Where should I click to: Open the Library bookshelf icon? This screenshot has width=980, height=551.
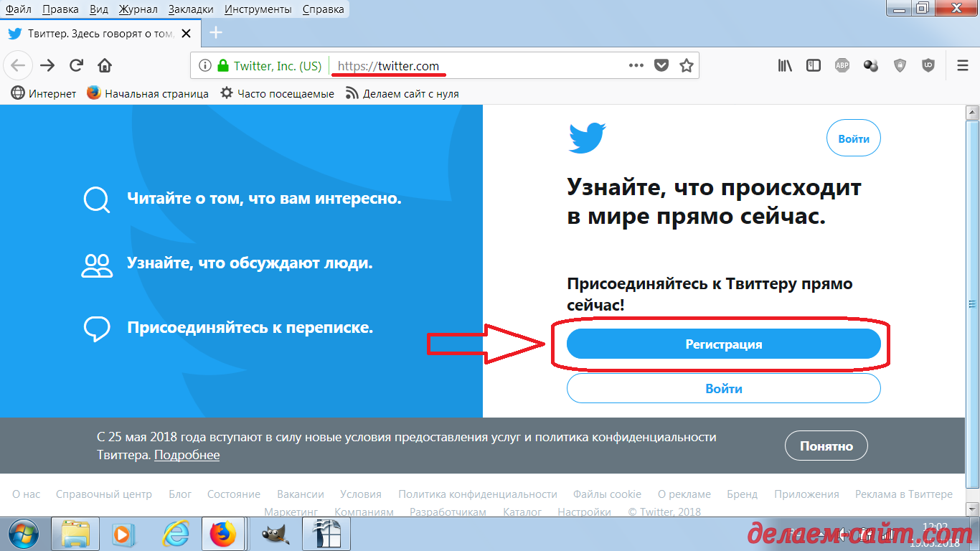point(785,65)
